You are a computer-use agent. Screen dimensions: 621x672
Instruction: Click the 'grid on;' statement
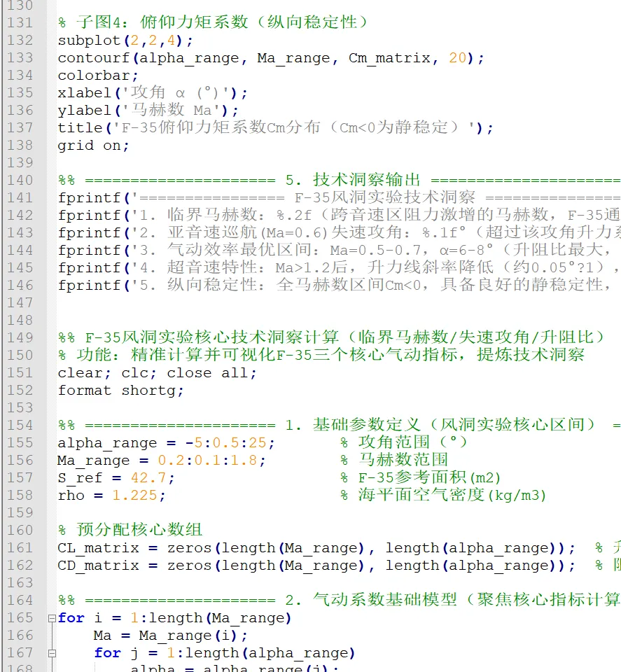pyautogui.click(x=93, y=146)
